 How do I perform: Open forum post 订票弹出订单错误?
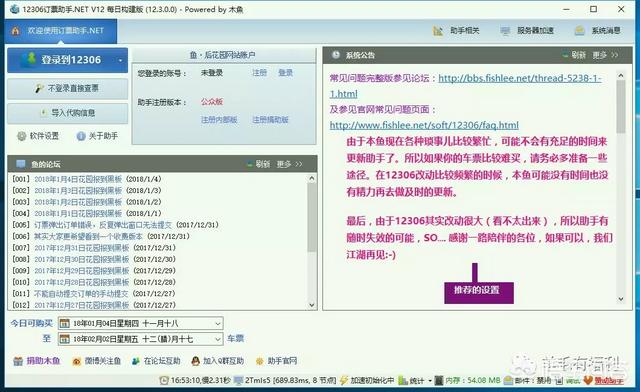103,225
